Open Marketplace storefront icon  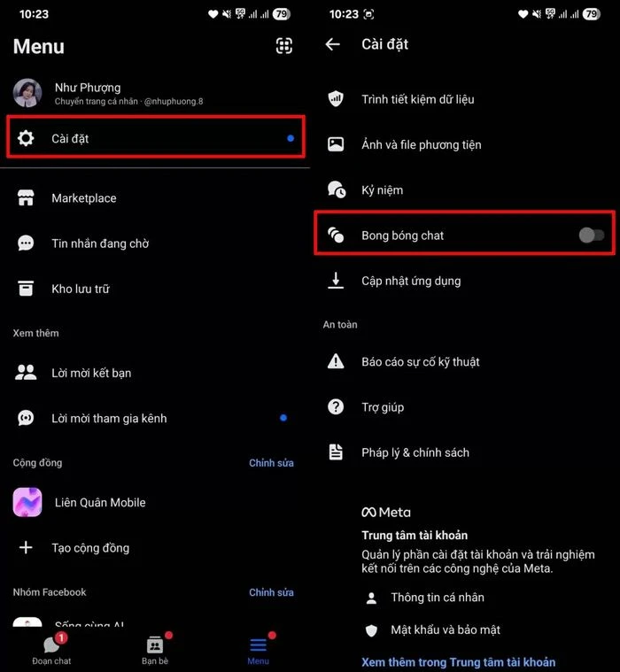[x=26, y=197]
